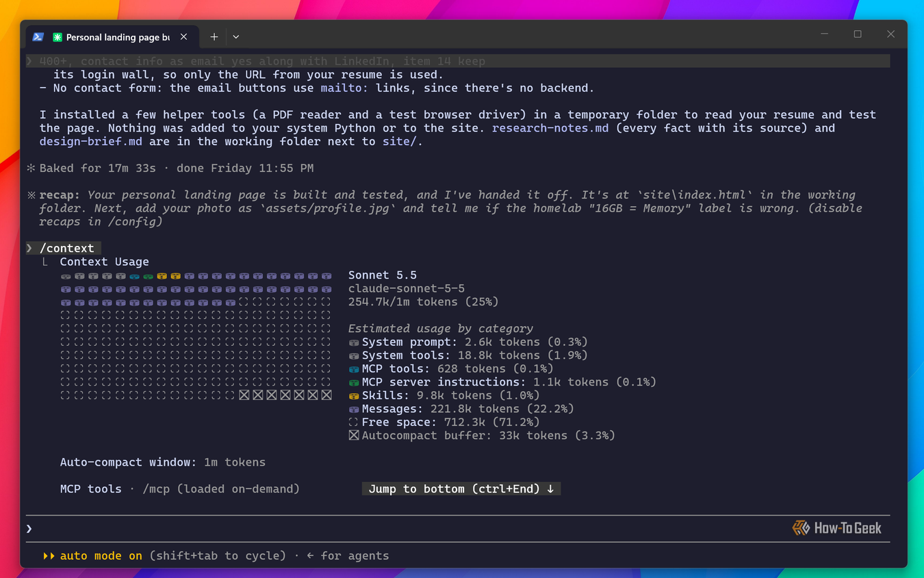Click the auto mode on indicator
The height and width of the screenshot is (578, 924).
pyautogui.click(x=101, y=555)
